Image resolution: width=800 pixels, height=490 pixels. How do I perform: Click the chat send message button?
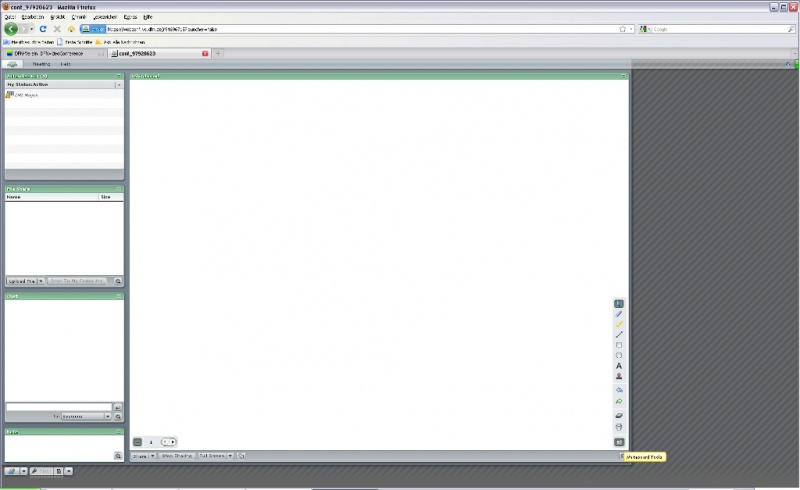(118, 407)
